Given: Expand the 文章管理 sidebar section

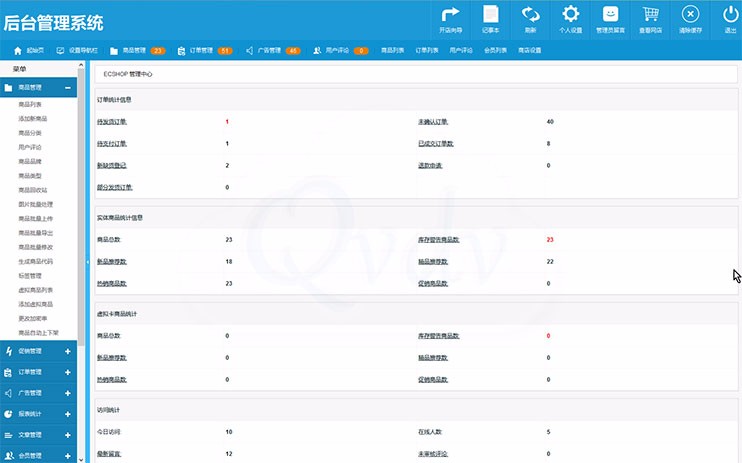Looking at the screenshot, I should coord(68,435).
